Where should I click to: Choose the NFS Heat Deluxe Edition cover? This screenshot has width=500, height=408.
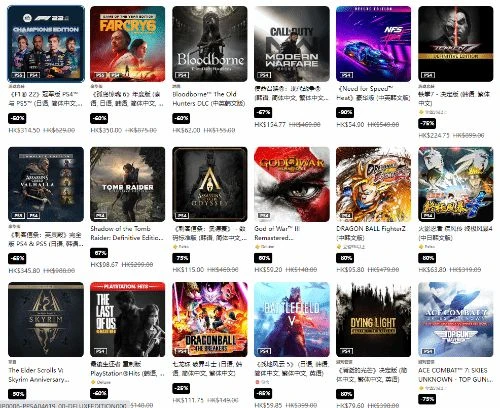coord(374,44)
